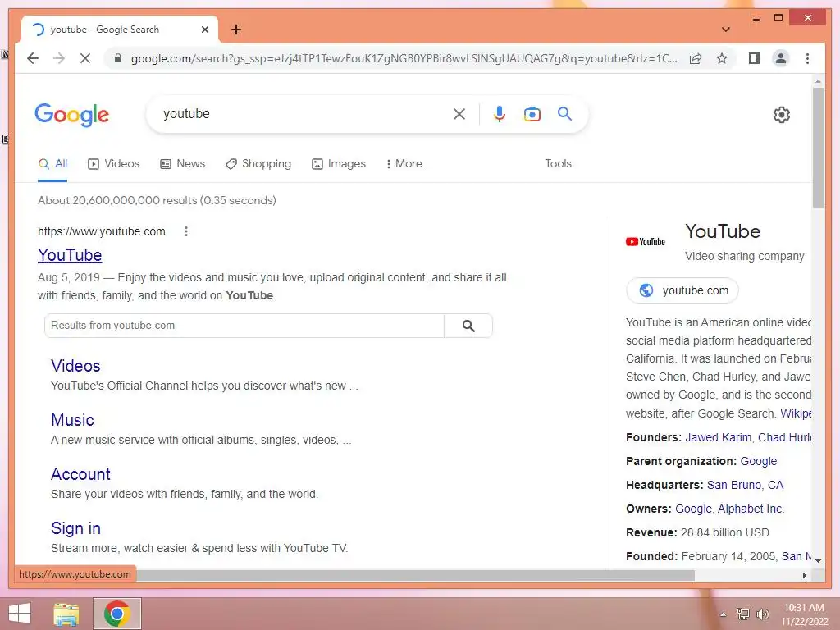
Task: Open search Tools options
Action: 558,164
